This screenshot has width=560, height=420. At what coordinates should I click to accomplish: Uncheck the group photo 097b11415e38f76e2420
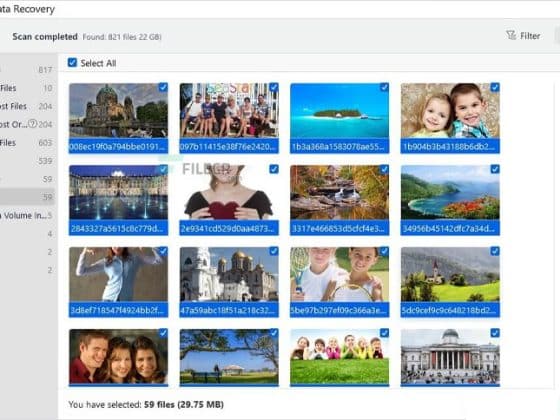point(274,88)
